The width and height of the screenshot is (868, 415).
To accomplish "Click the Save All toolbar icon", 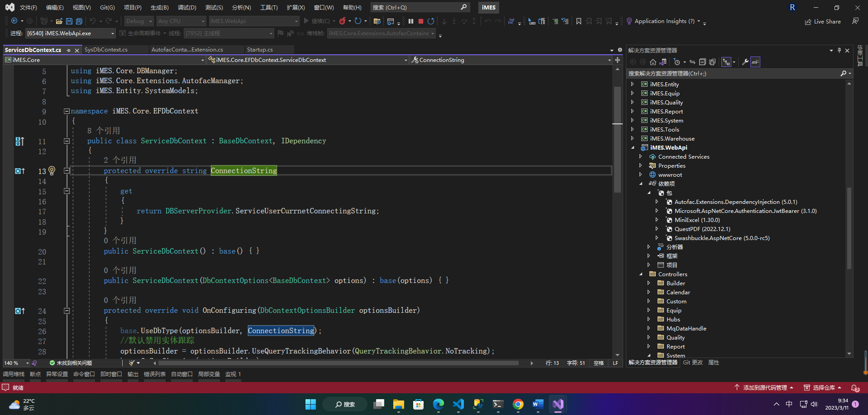I will point(79,21).
